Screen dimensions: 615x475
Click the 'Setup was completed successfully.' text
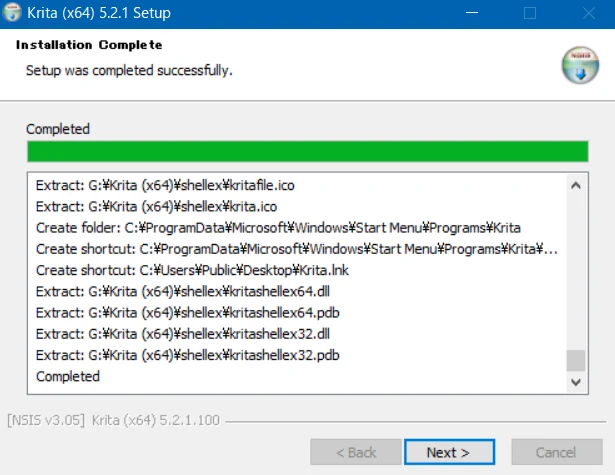129,71
